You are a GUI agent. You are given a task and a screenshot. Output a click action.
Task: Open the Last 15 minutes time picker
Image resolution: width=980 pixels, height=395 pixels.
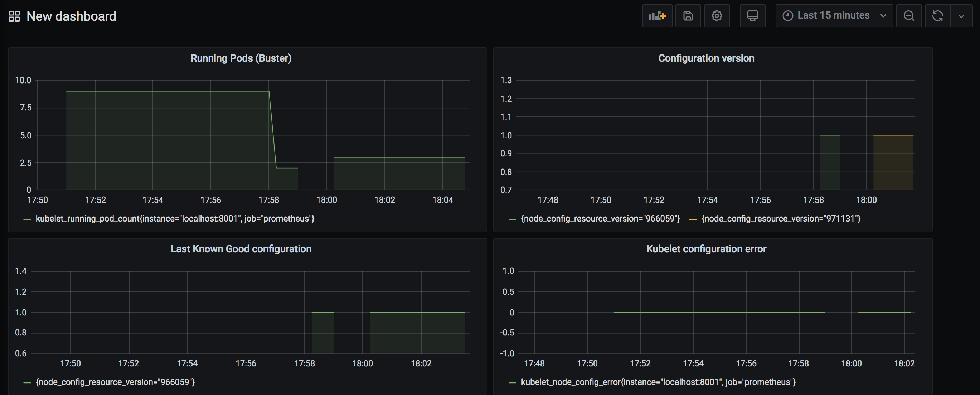833,16
